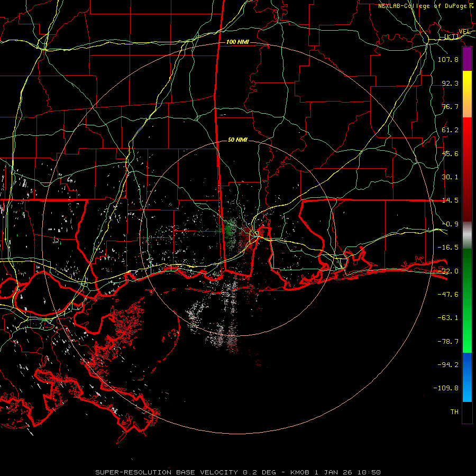The width and height of the screenshot is (476, 476).
Task: Click the '-0.9' scale value
Action: point(450,224)
